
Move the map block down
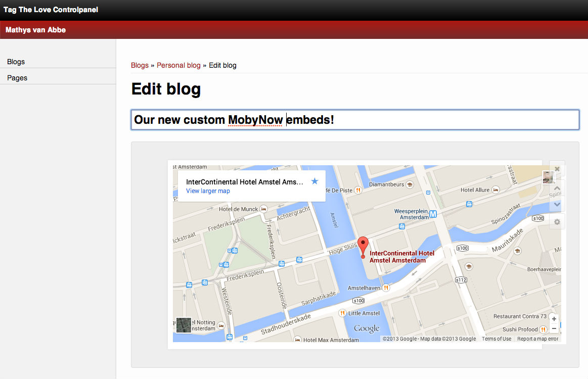tap(557, 204)
